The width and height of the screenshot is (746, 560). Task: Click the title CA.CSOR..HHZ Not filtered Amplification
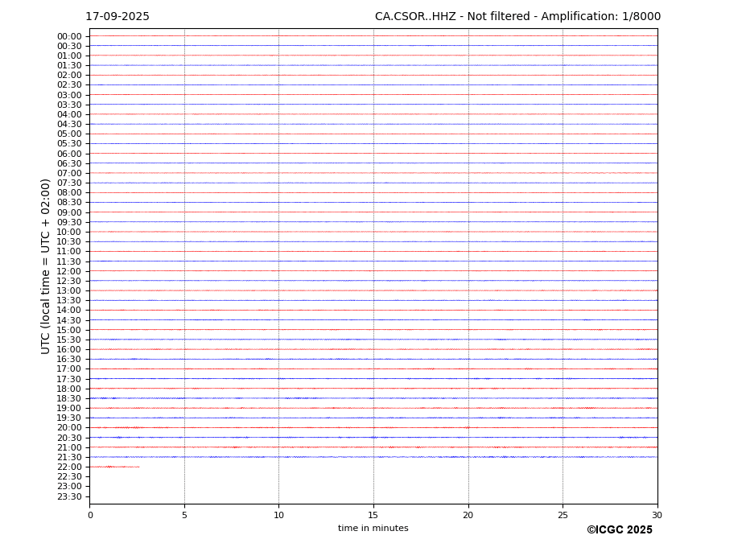(517, 17)
